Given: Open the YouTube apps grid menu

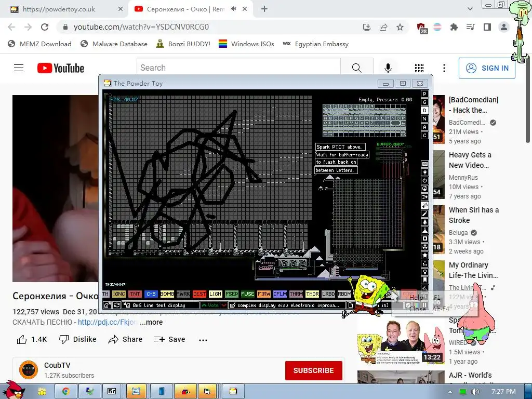Looking at the screenshot, I should [419, 68].
